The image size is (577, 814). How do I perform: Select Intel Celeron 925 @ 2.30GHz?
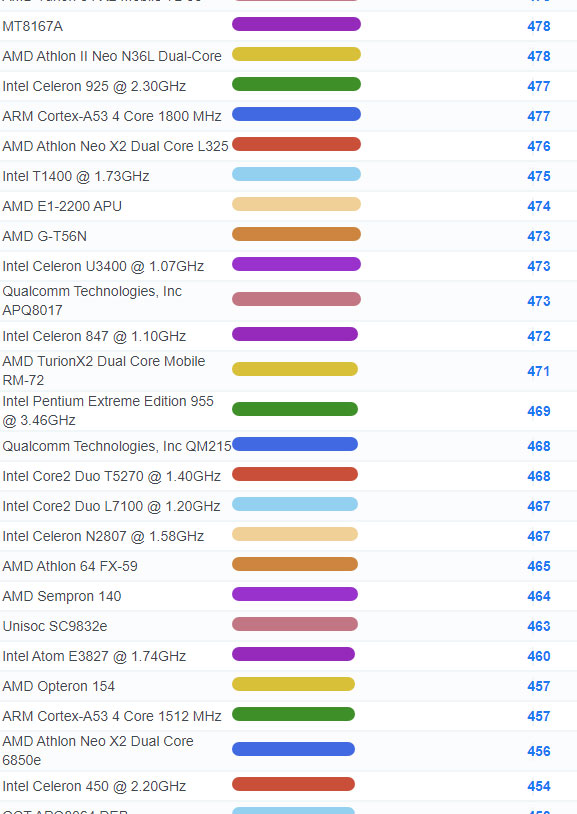(x=94, y=86)
